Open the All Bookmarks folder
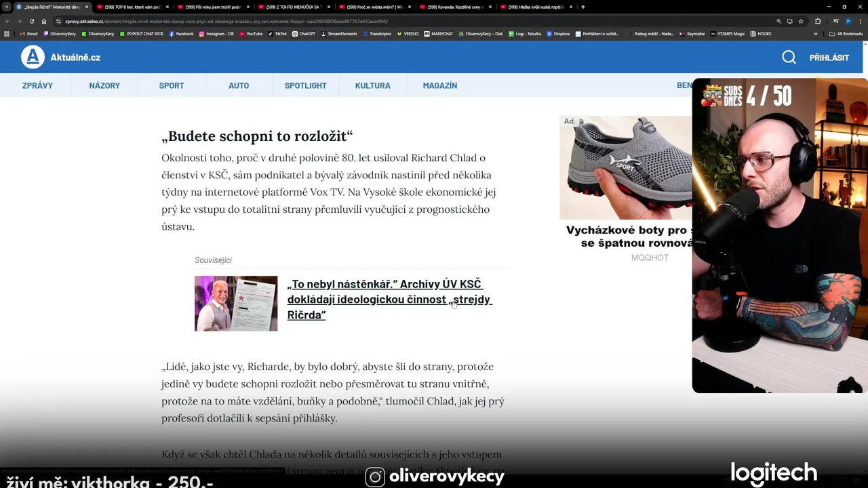 click(x=846, y=33)
